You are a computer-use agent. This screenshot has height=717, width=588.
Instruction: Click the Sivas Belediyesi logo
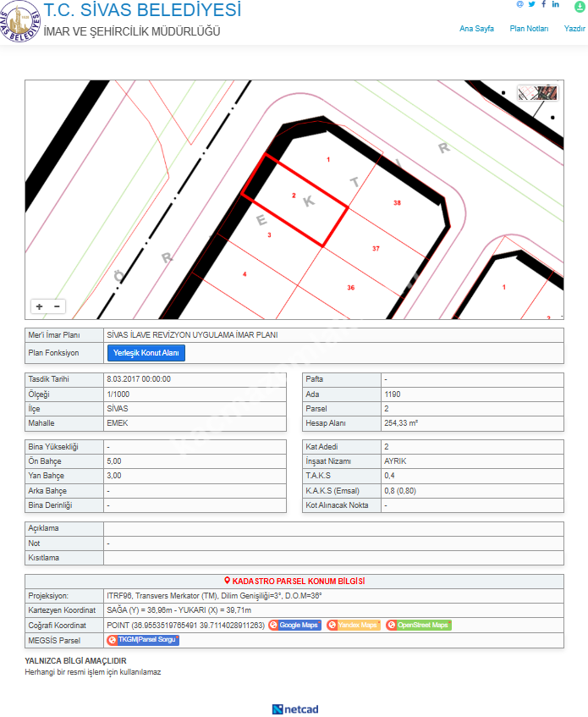(20, 22)
